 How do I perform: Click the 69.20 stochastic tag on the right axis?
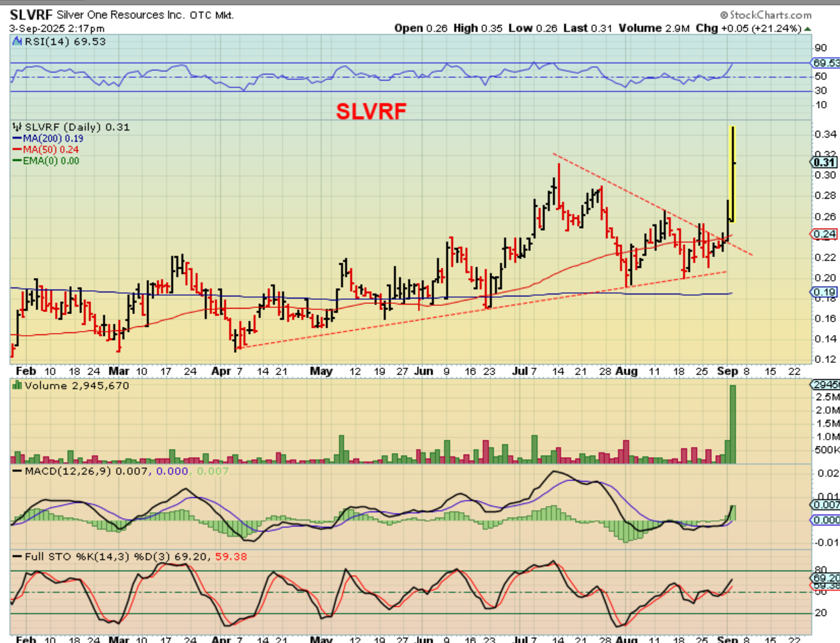pyautogui.click(x=826, y=578)
